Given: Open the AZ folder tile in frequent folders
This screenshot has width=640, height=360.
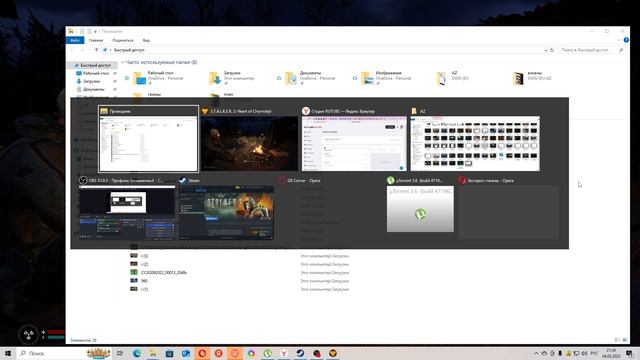Looking at the screenshot, I should point(452,78).
